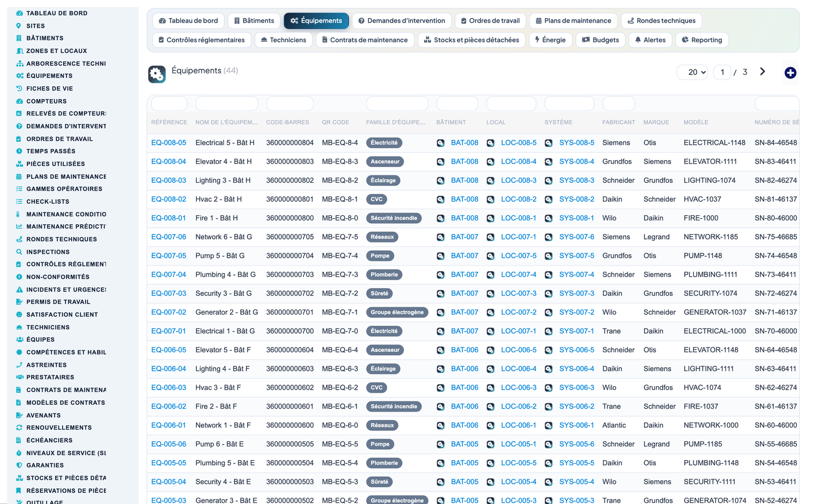This screenshot has width=815, height=504.
Task: Open Tableau de bord in sidebar
Action: [56, 13]
